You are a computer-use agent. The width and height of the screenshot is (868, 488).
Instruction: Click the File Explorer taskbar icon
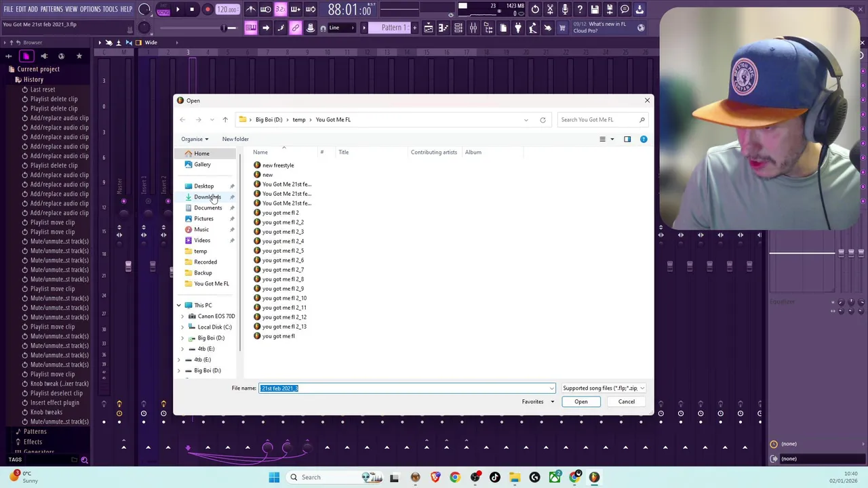tap(515, 477)
